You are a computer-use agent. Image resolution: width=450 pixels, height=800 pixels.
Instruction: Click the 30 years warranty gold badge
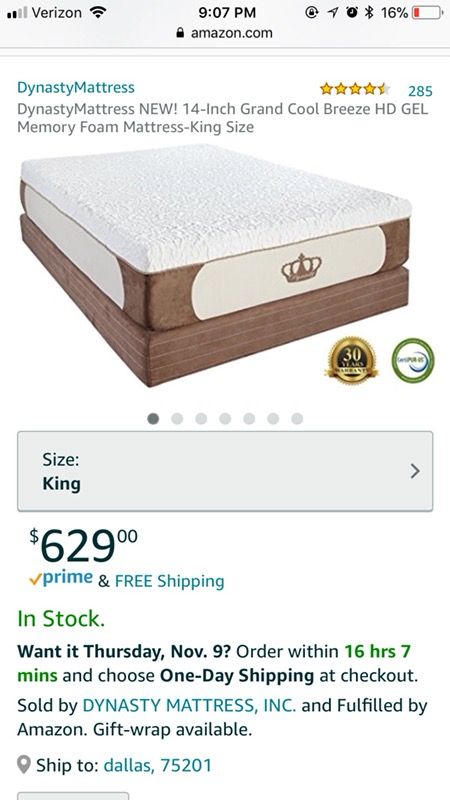tap(352, 361)
